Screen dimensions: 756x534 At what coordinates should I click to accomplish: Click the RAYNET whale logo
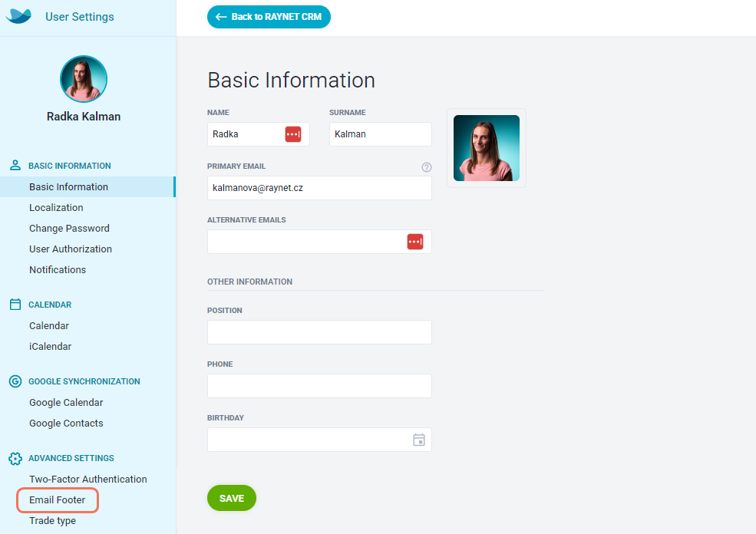[x=18, y=16]
